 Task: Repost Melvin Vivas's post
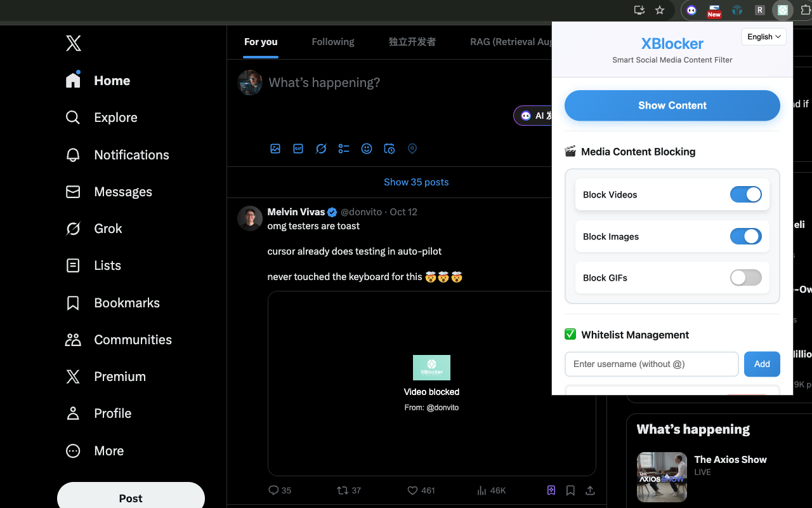(x=349, y=490)
